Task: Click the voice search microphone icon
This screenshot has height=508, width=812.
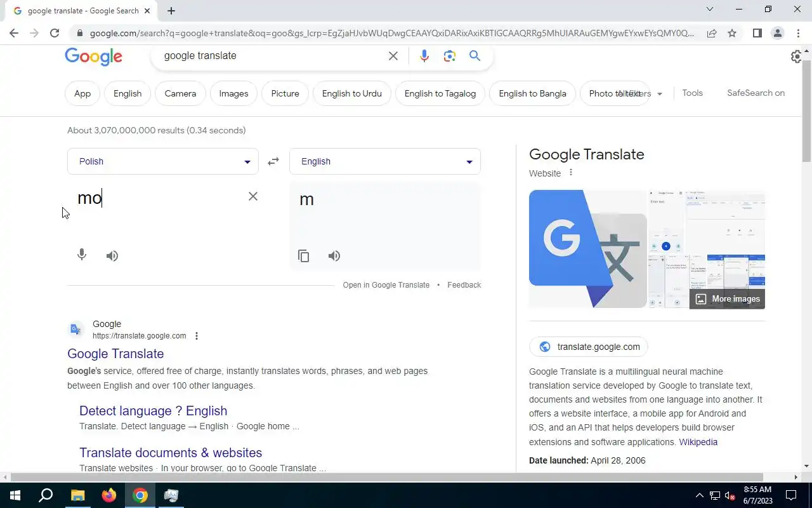Action: (424, 56)
